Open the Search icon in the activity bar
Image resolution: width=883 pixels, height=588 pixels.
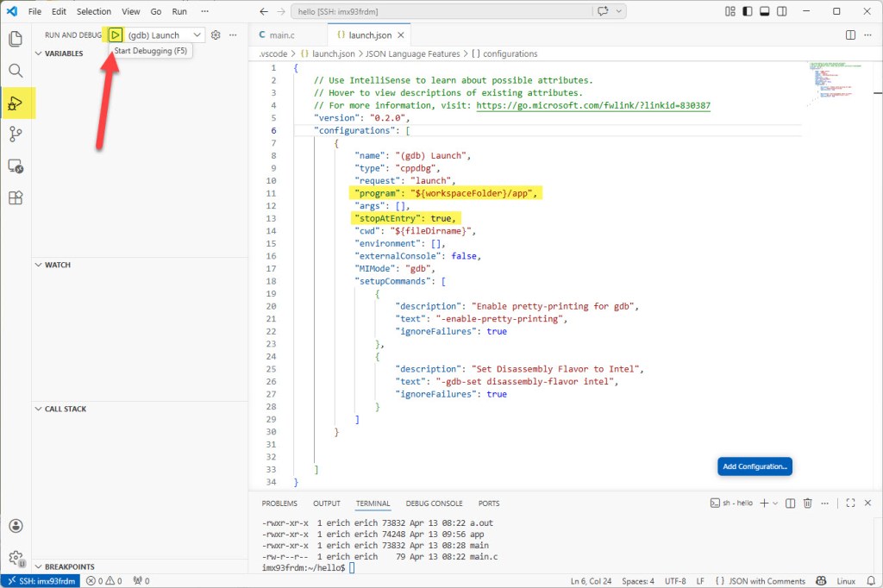point(17,69)
